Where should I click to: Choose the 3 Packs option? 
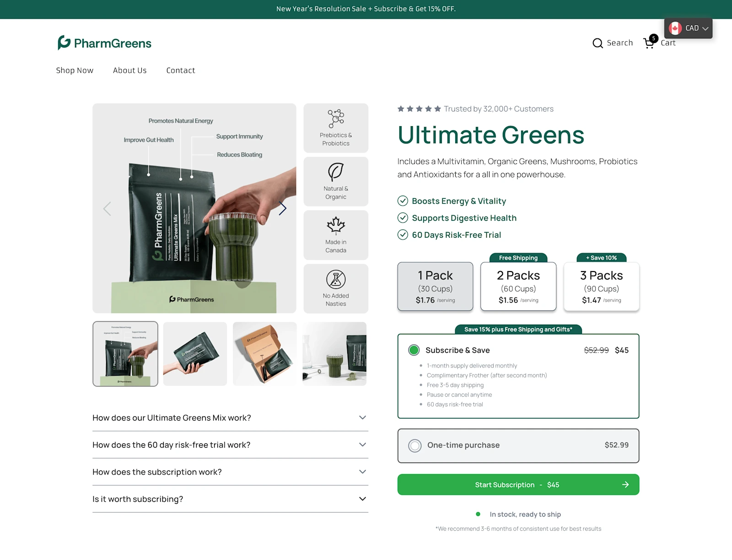(602, 286)
